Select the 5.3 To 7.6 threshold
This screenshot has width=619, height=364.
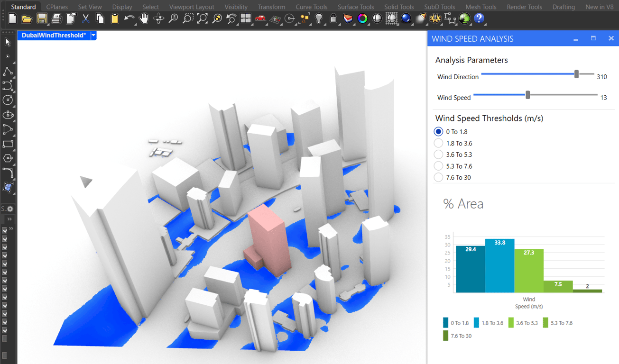[x=438, y=166]
